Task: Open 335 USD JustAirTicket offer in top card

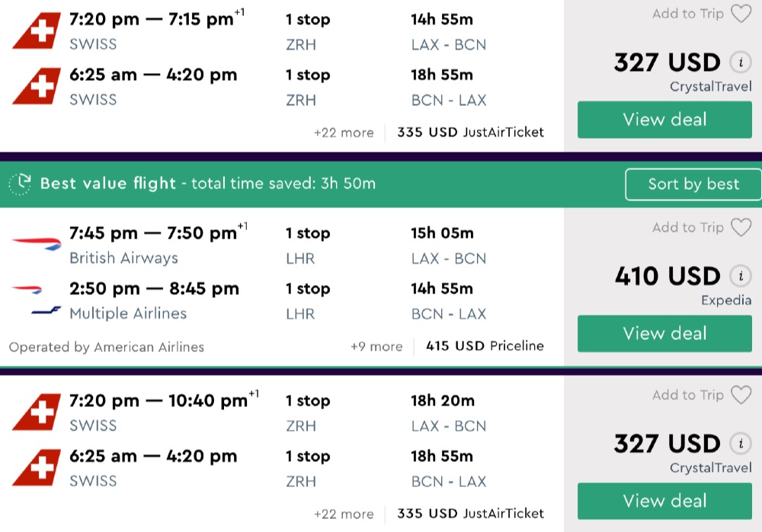Action: click(x=470, y=133)
